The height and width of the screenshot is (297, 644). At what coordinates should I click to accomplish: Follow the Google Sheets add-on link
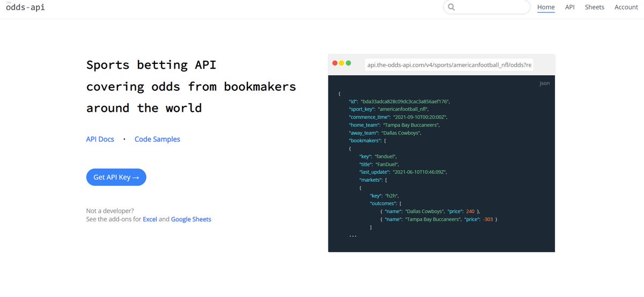[191, 219]
